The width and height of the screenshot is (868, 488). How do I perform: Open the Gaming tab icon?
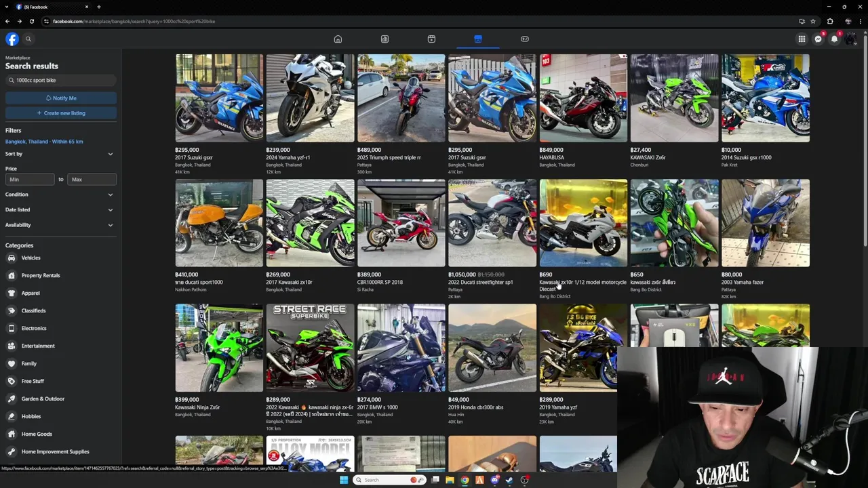(x=525, y=39)
